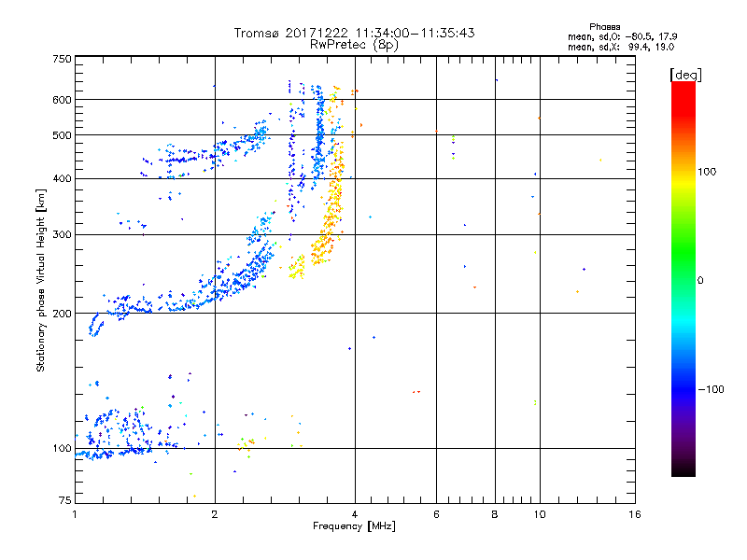Click the colorbar tick label '100'
The height and width of the screenshot is (560, 747).
707,172
